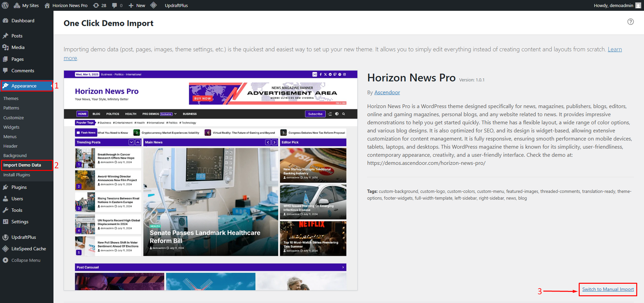Open the Ascendoor author link
The height and width of the screenshot is (303, 644).
point(387,92)
